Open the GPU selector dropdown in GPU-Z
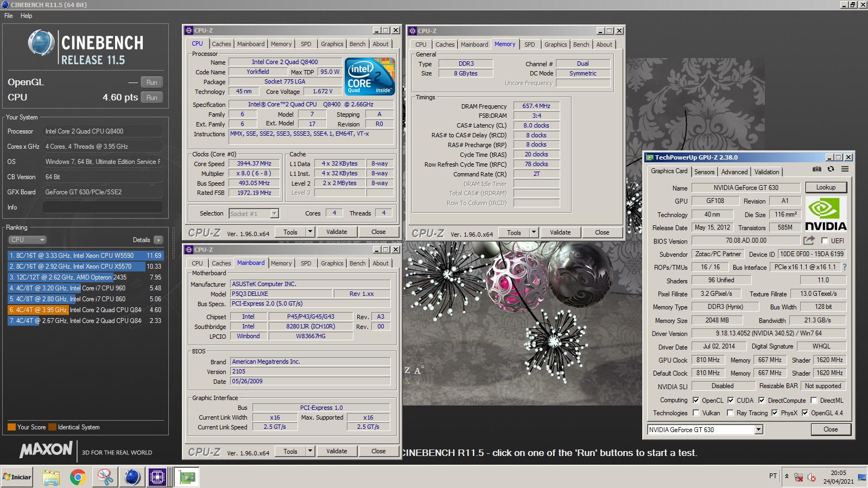The image size is (868, 488). (759, 430)
